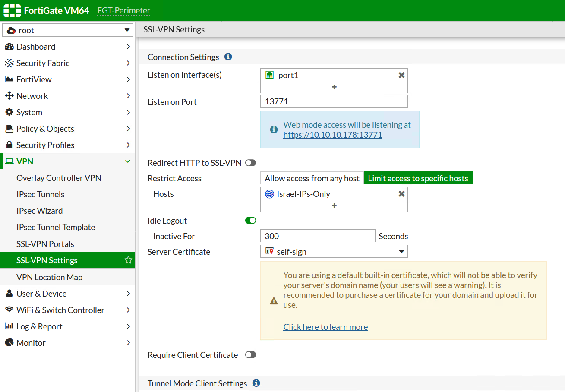The image size is (565, 392).
Task: Click the Inactive For seconds field
Action: pos(318,236)
